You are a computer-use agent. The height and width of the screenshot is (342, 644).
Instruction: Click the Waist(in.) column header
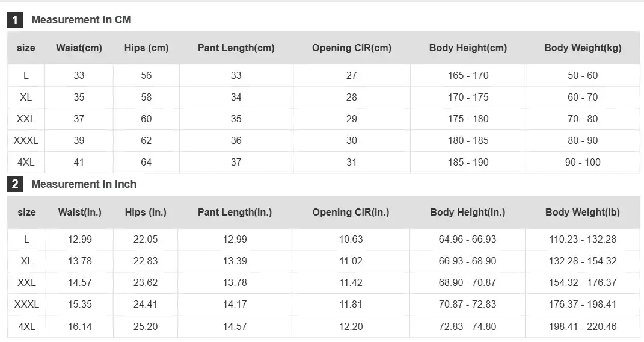pos(80,212)
